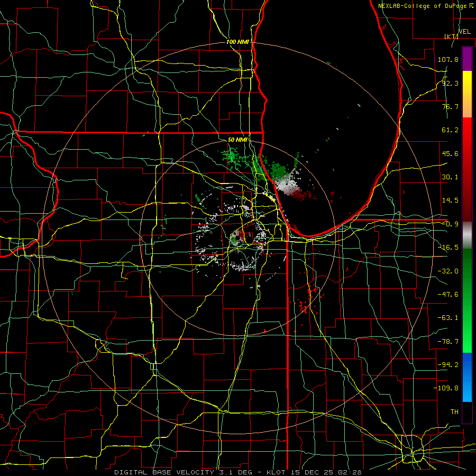Click the DIGITAL BASE VELOCITY caption text
476x476 pixels.
pyautogui.click(x=164, y=472)
